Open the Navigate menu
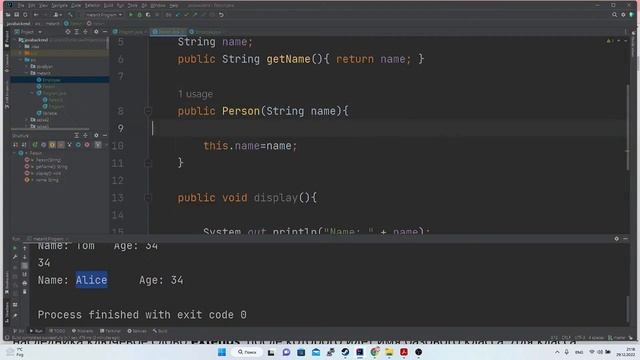Viewport: 640px width, 360px height. 59,6
